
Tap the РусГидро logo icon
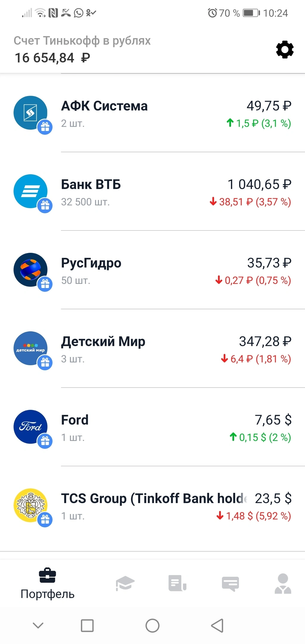coord(30,270)
